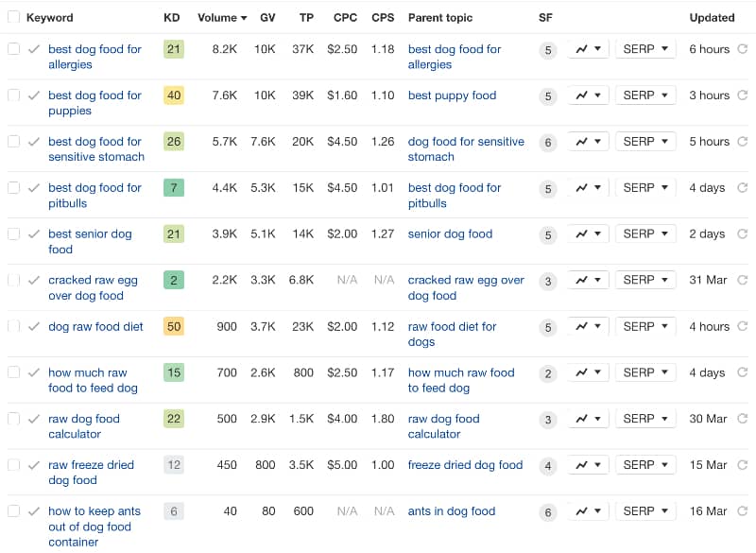The height and width of the screenshot is (553, 756).
Task: Tick the checkbox beside 'how much raw food to feed dog'
Action: pyautogui.click(x=13, y=372)
